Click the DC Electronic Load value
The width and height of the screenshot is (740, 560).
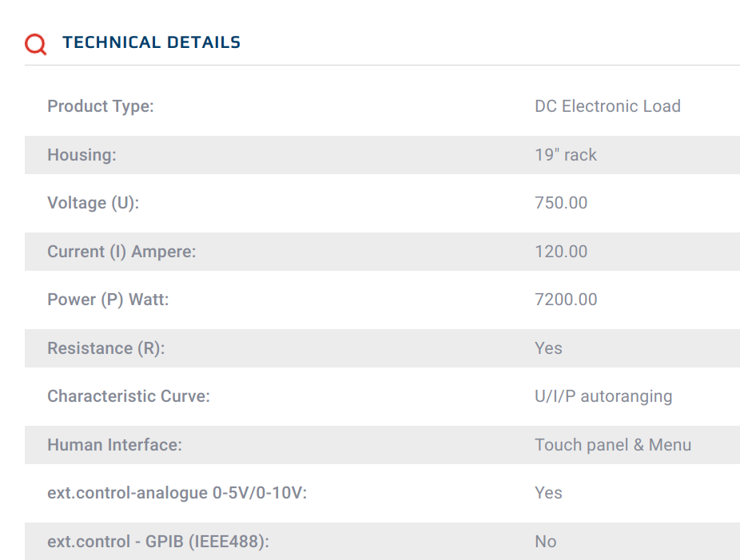[608, 106]
